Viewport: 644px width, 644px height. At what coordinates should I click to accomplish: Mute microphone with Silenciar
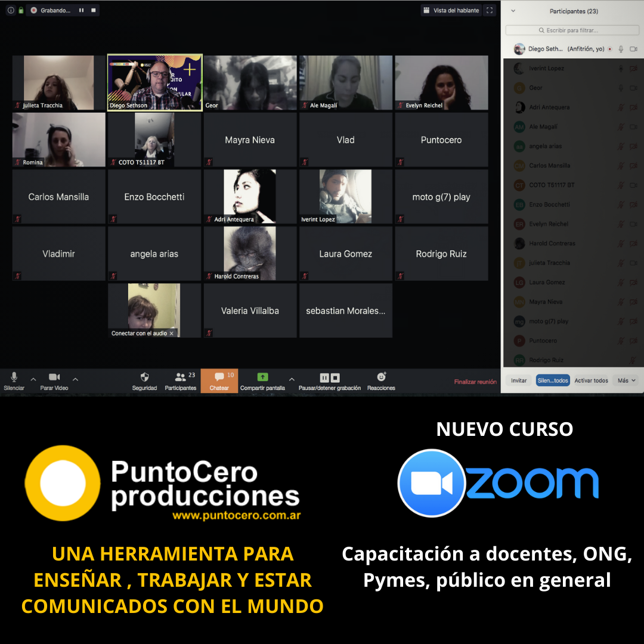[x=14, y=381]
